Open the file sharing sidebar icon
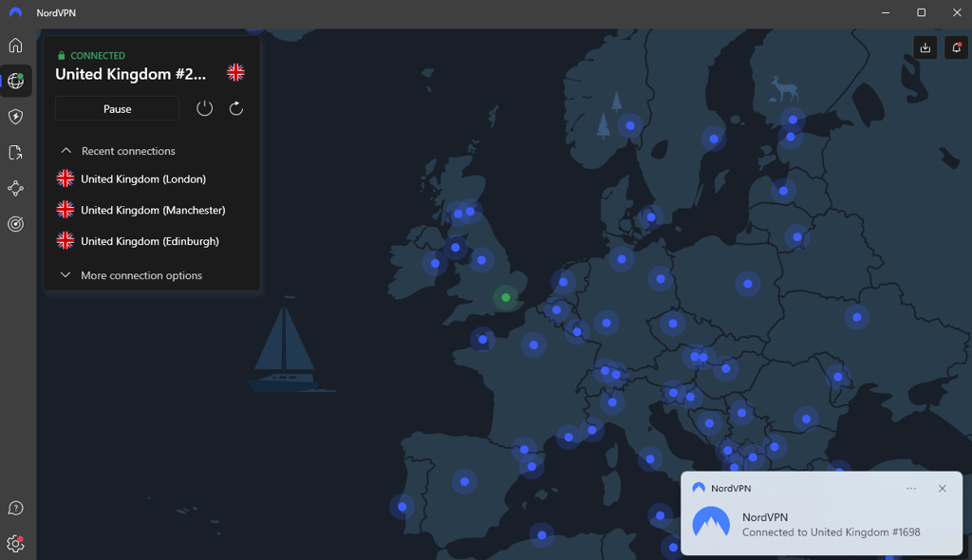Viewport: 972px width, 560px height. 15,153
